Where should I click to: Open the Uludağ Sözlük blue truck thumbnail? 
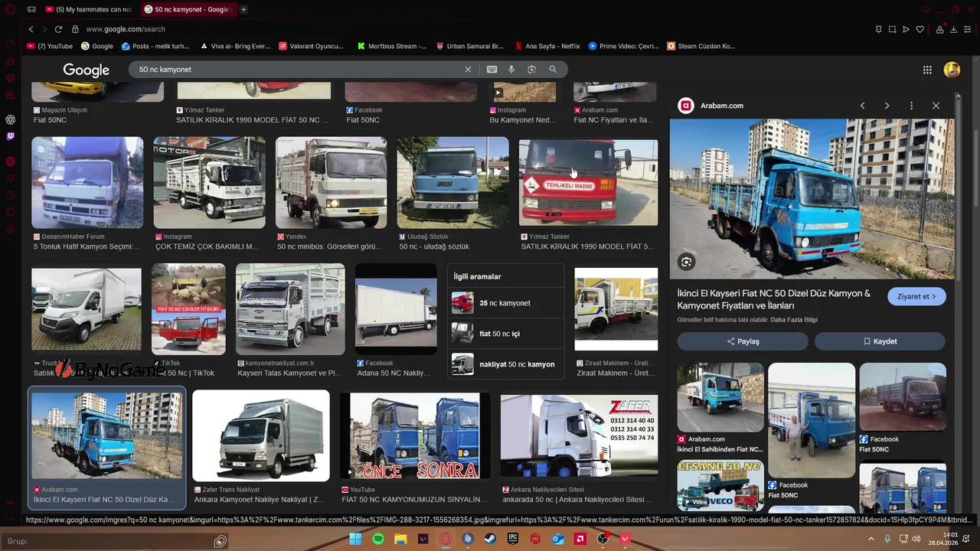coord(452,182)
